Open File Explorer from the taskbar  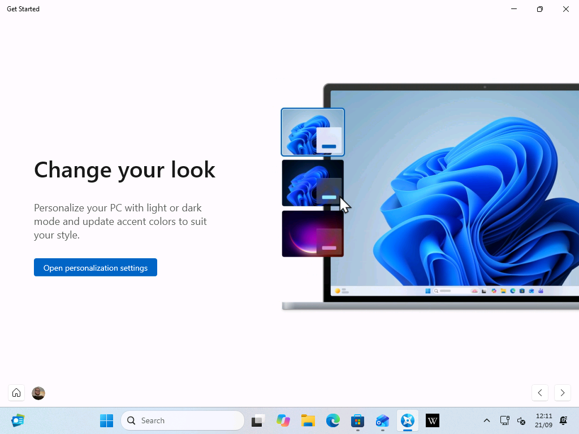click(308, 420)
